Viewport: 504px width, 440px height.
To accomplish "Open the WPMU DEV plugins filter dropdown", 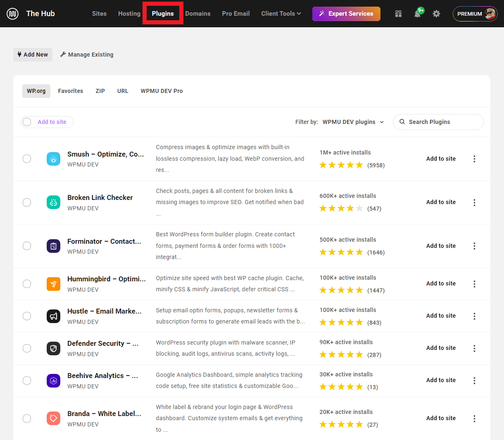I will [x=353, y=122].
